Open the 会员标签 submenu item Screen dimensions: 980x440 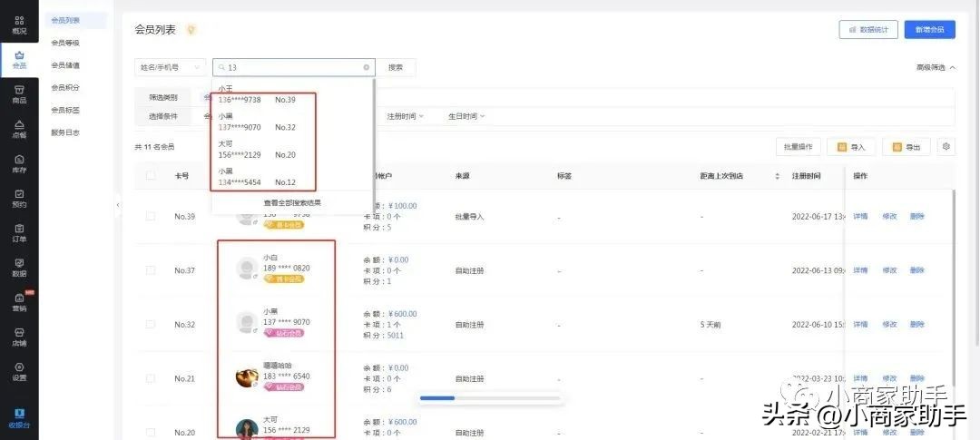65,110
